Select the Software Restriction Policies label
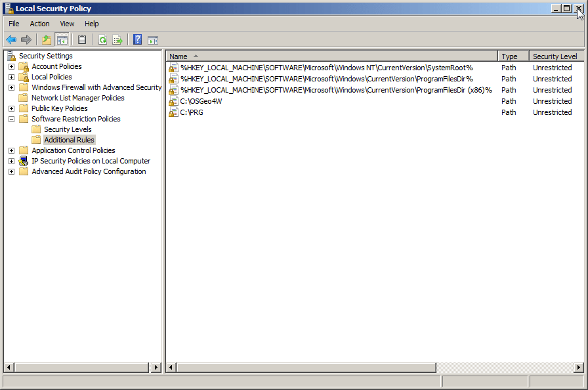The height and width of the screenshot is (390, 588). [x=75, y=119]
